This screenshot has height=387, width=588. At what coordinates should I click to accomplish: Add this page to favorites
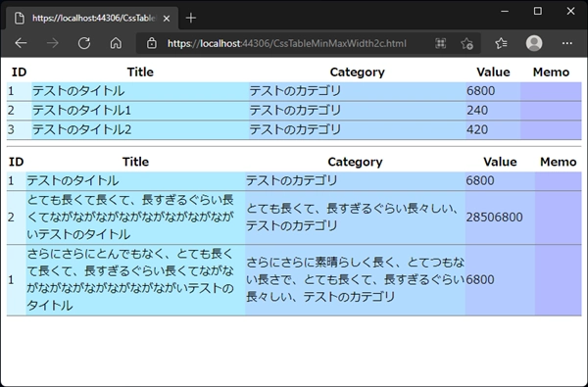pyautogui.click(x=466, y=43)
